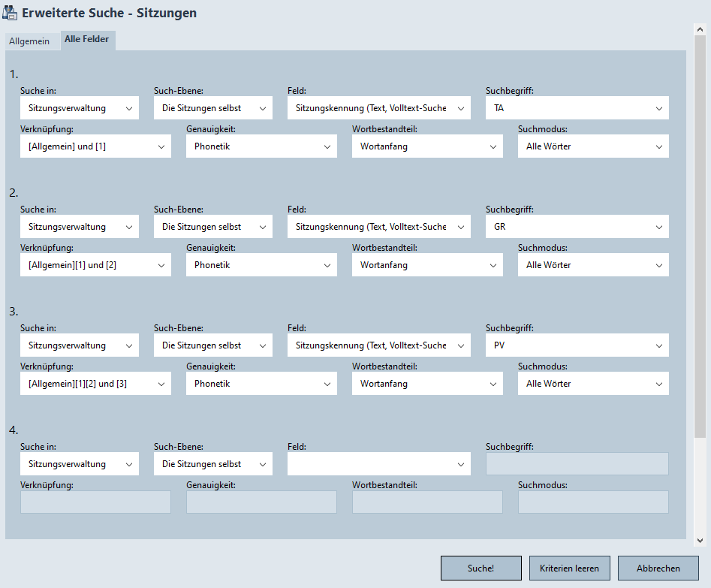
Task: Cancel with the Abbrechen button
Action: (x=658, y=568)
